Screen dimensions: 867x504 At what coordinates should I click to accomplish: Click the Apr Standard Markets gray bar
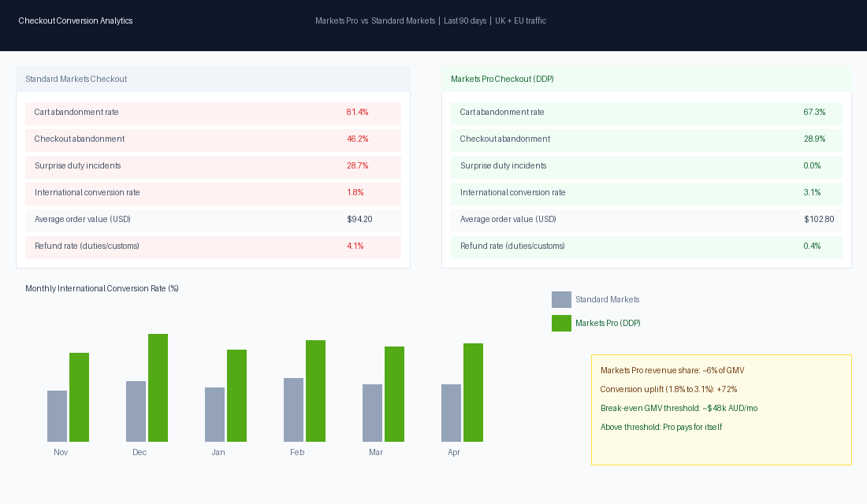click(451, 413)
